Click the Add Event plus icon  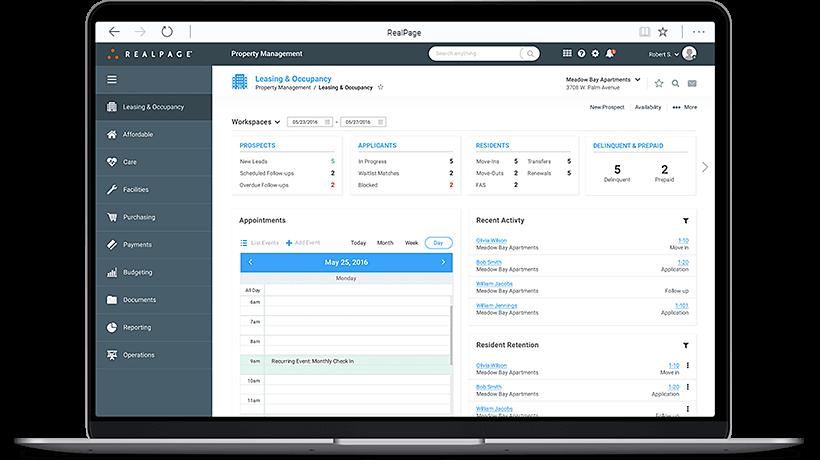(289, 243)
